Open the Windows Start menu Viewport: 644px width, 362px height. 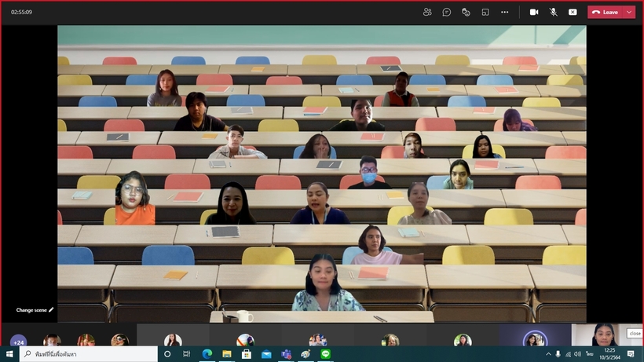pos(9,354)
